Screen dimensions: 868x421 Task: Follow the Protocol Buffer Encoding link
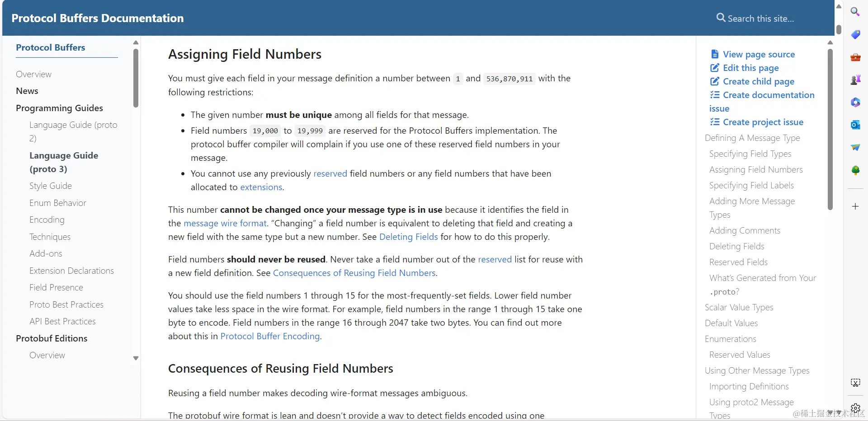[270, 336]
